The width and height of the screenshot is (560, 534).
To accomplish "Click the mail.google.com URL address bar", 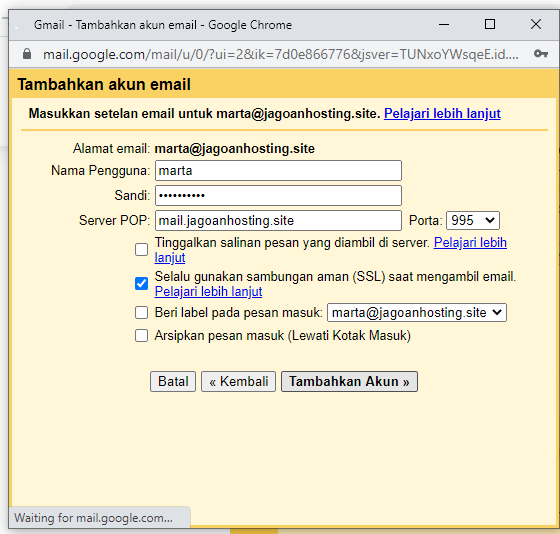I will 280,54.
